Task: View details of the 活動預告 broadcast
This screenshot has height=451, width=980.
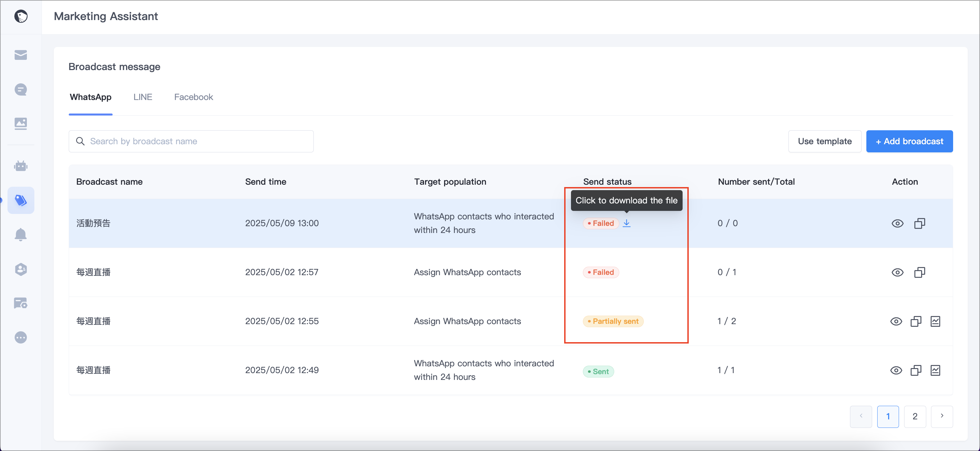Action: point(897,223)
